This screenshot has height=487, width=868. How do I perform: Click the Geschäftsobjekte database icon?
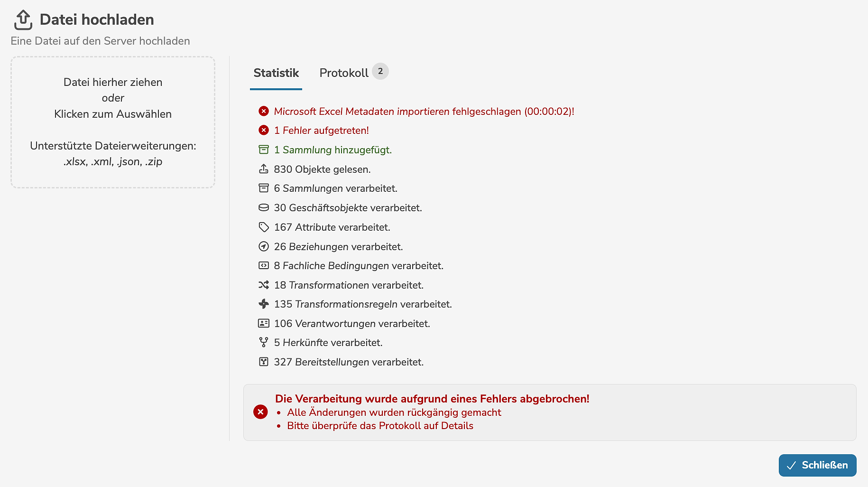coord(264,207)
